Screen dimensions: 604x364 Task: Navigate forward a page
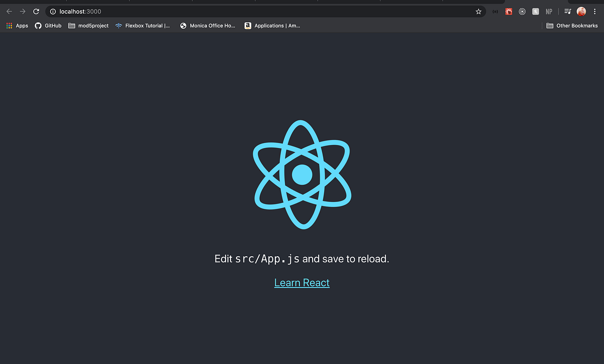[22, 11]
